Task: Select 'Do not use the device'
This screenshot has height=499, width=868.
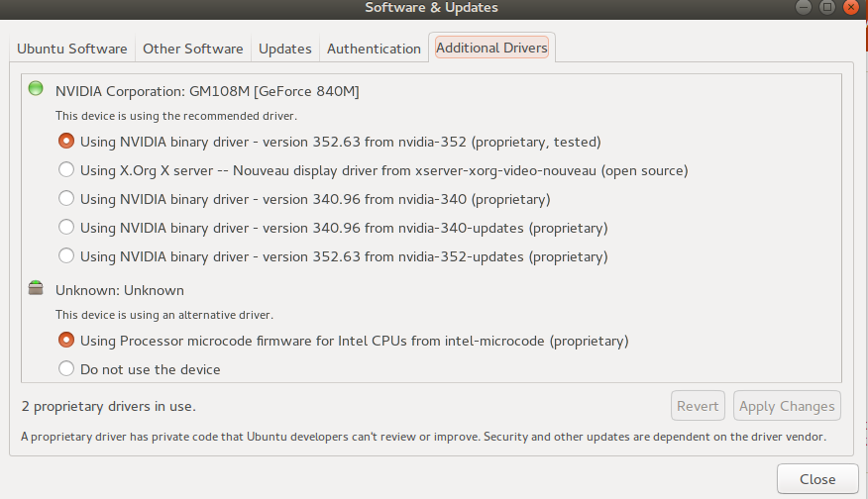Action: point(66,369)
